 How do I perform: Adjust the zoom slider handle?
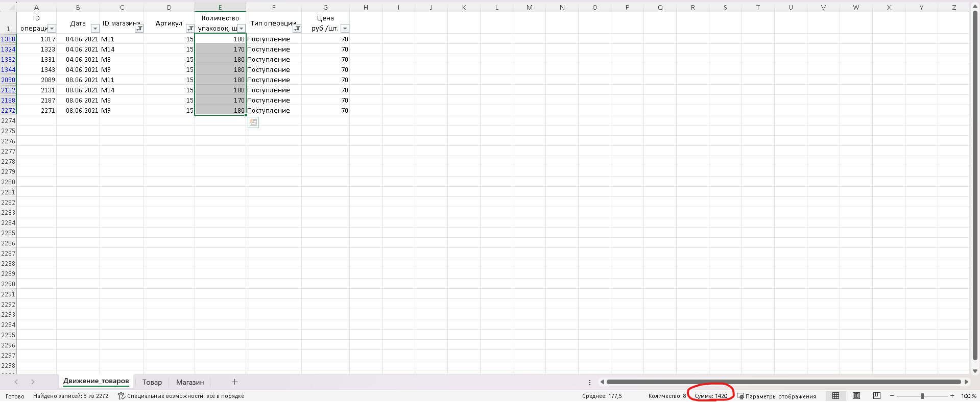click(922, 396)
